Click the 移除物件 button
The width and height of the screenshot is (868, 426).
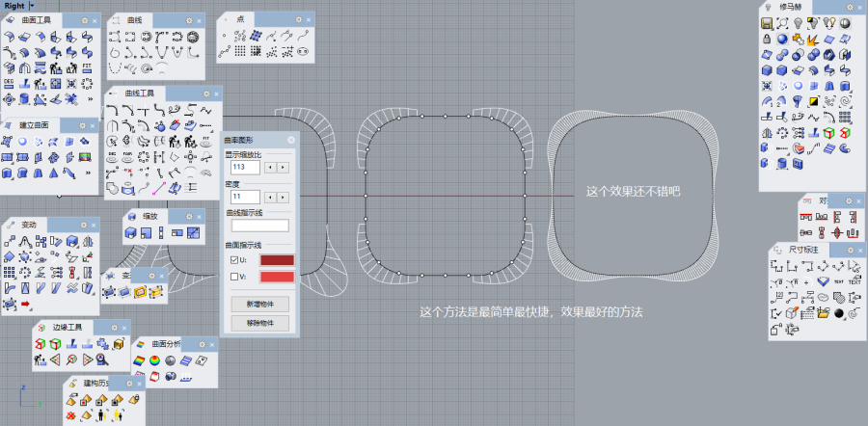[x=258, y=323]
